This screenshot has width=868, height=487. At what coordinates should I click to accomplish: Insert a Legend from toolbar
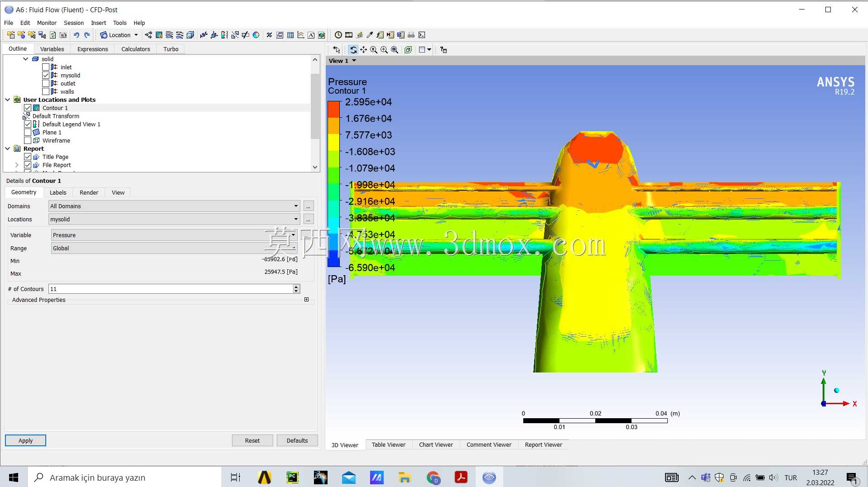pos(225,35)
